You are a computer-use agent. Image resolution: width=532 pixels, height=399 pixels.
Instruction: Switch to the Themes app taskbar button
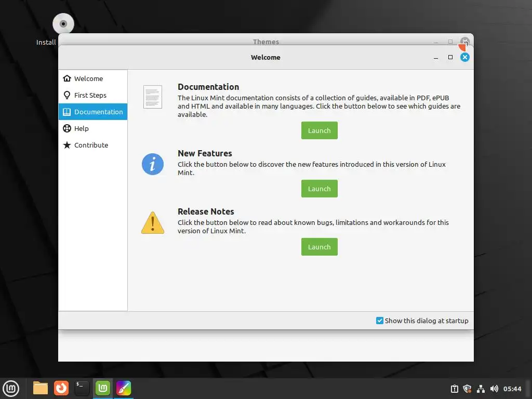click(x=124, y=389)
